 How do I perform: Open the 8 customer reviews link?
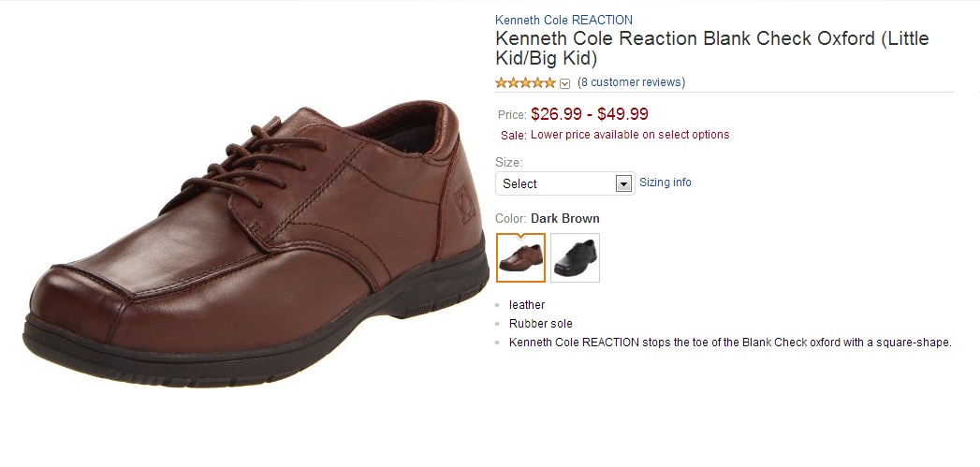[x=631, y=82]
